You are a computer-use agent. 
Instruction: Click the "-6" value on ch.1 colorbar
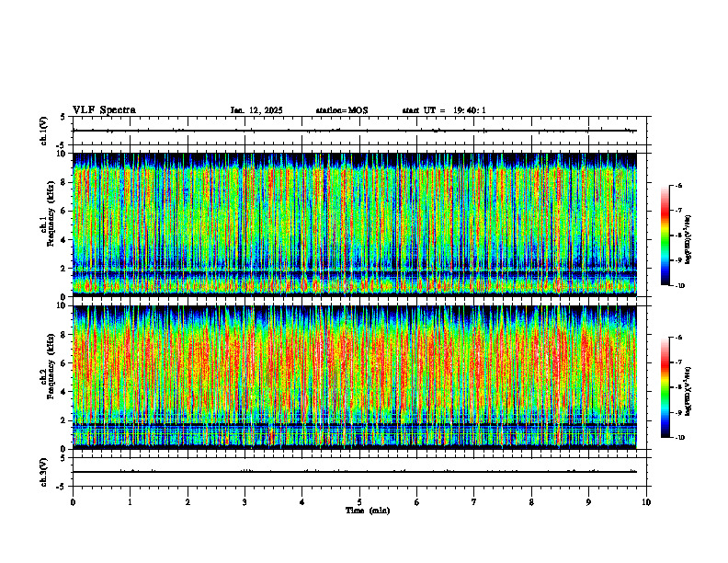(x=678, y=186)
